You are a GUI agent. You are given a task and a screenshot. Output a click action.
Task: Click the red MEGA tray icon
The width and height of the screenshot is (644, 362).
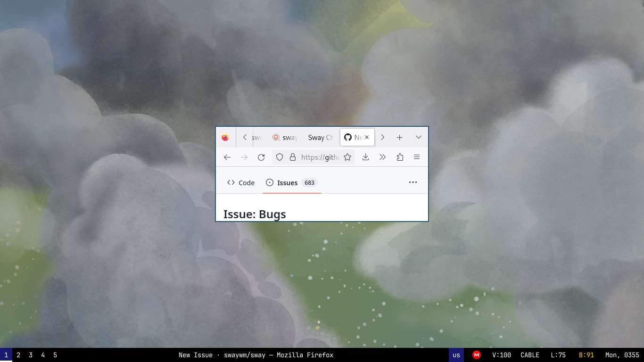click(476, 355)
